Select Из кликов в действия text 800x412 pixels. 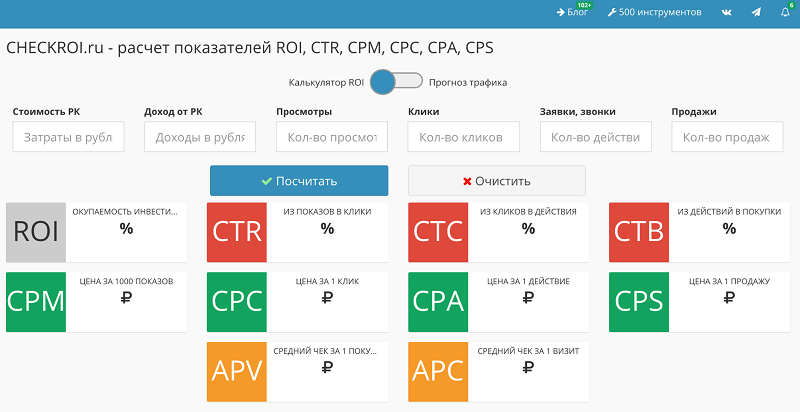click(528, 212)
